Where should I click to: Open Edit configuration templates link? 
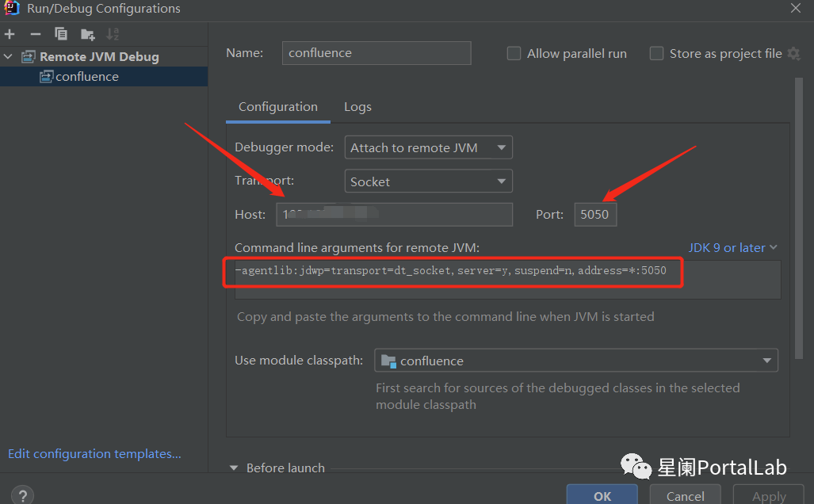pyautogui.click(x=94, y=453)
